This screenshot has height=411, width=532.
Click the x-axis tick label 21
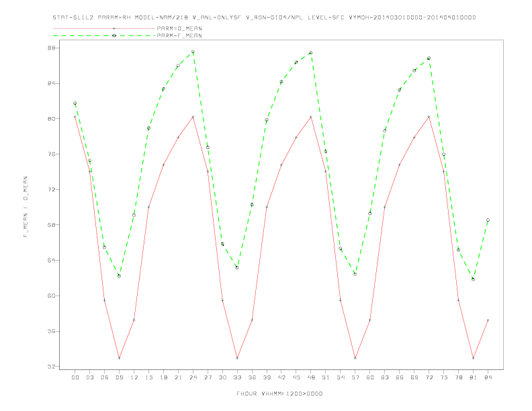pyautogui.click(x=178, y=377)
